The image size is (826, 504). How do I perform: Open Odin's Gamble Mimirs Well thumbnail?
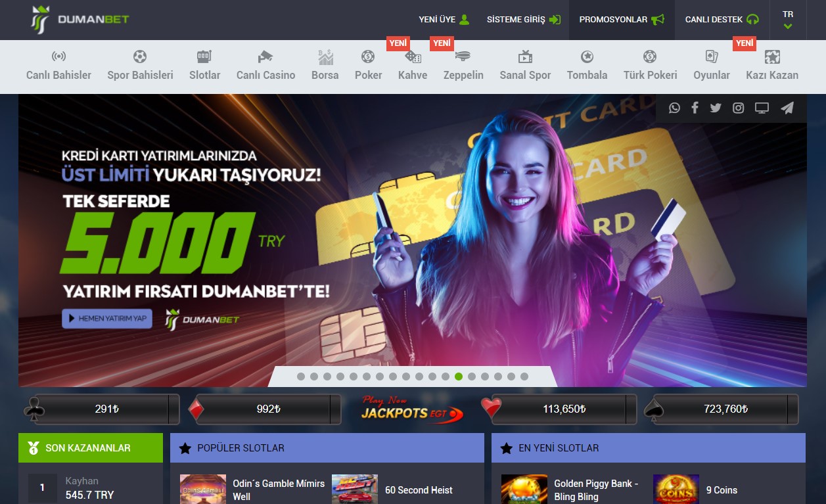pos(203,490)
